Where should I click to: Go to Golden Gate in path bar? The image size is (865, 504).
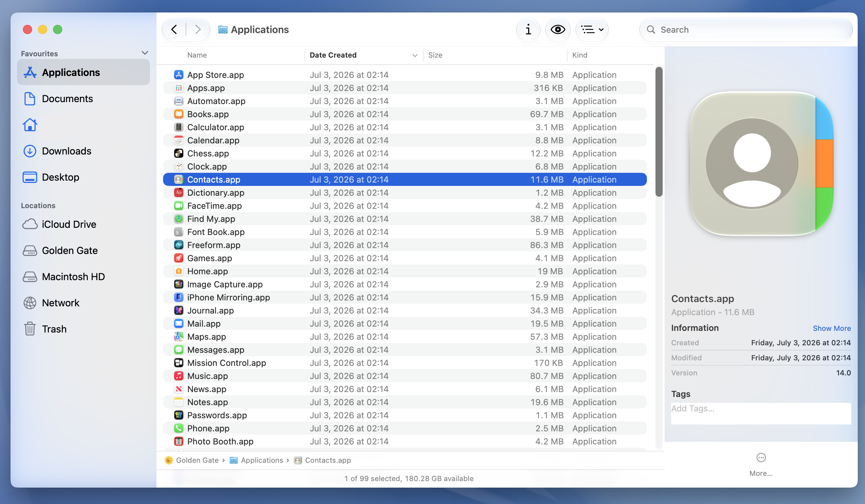point(192,460)
